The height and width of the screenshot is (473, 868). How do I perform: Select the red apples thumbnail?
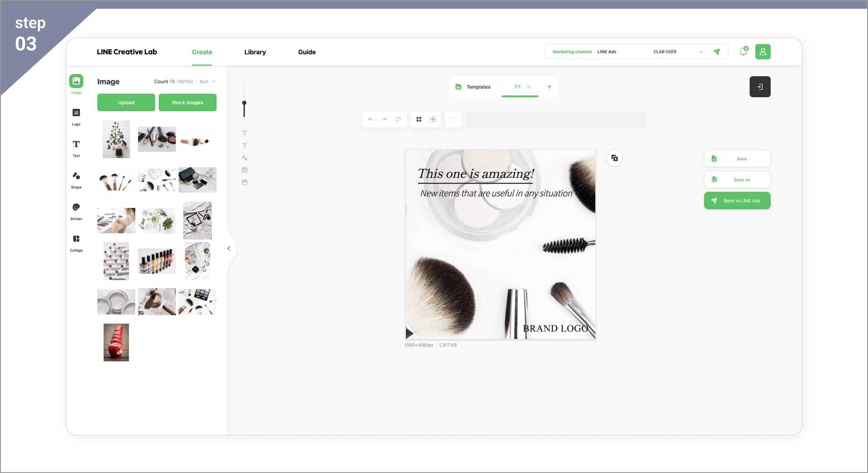(x=116, y=342)
